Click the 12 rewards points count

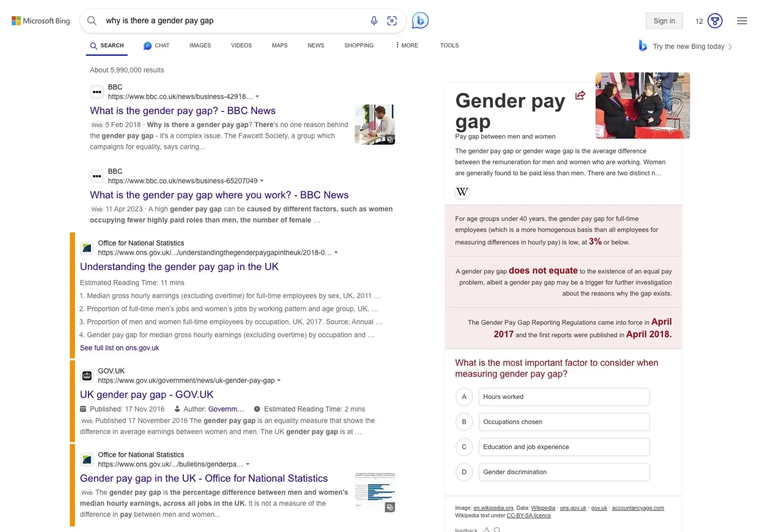point(699,21)
